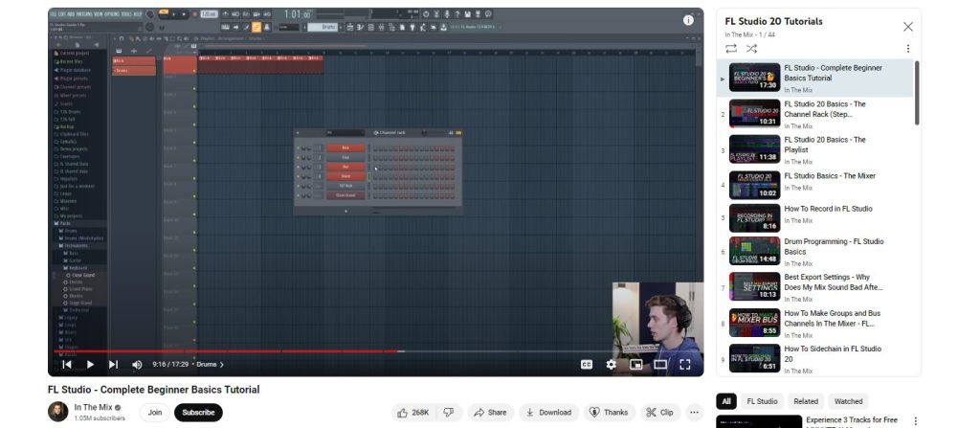The height and width of the screenshot is (428, 980).
Task: Click the presenter webcam overlay in video
Action: [x=657, y=328]
